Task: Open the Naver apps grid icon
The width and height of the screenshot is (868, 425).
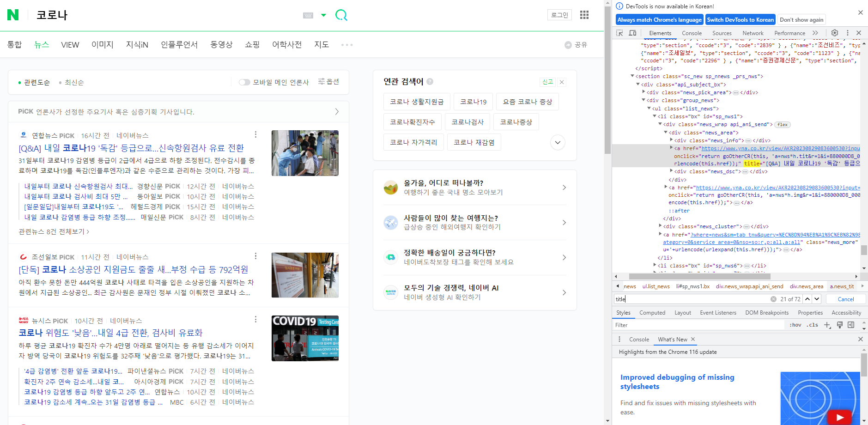Action: pyautogui.click(x=584, y=15)
